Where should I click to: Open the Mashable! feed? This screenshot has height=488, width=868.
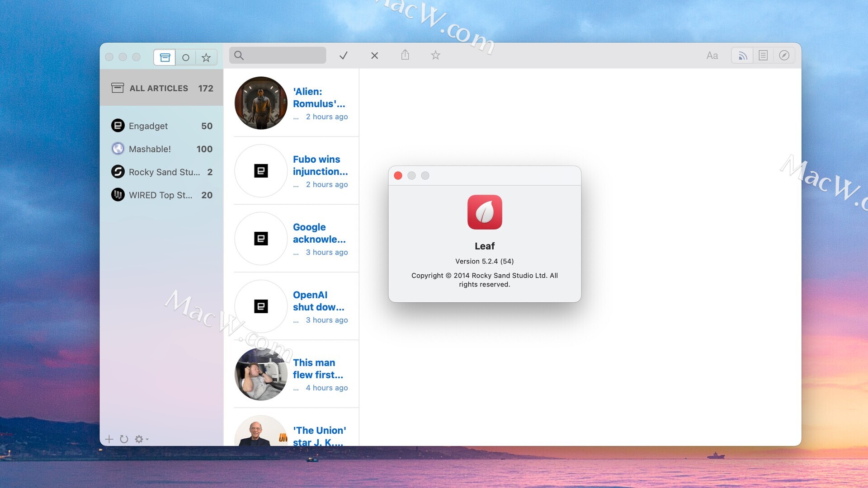tap(162, 149)
